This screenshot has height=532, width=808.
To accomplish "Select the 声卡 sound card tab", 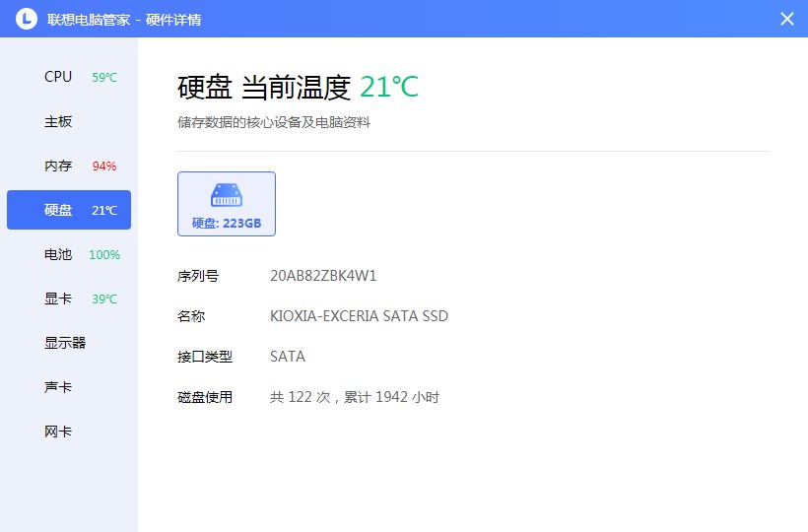I will tap(69, 387).
